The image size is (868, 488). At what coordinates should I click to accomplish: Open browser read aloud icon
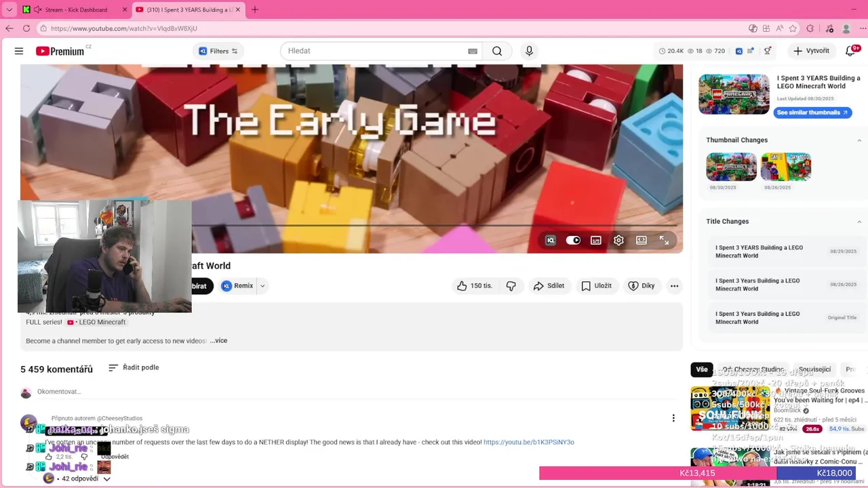[780, 28]
